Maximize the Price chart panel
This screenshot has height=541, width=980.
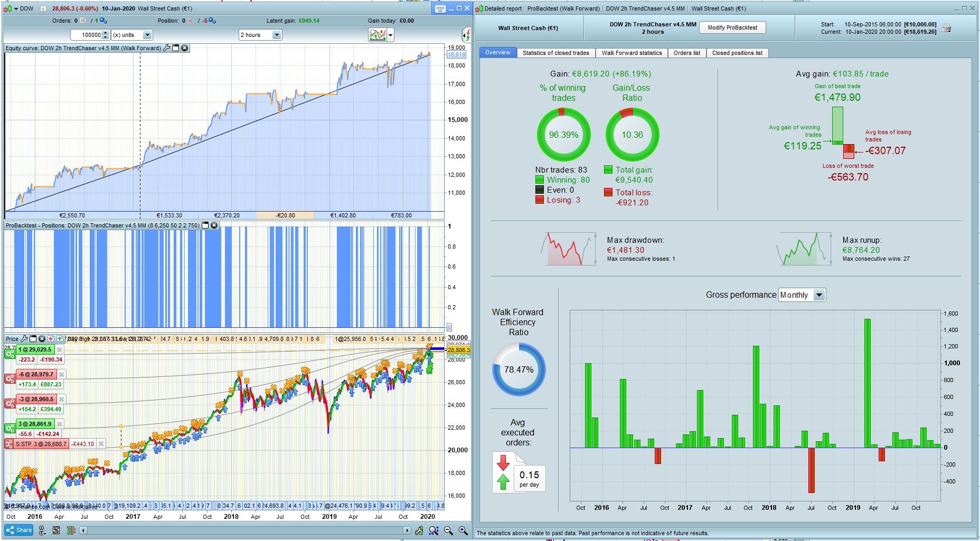(x=33, y=339)
